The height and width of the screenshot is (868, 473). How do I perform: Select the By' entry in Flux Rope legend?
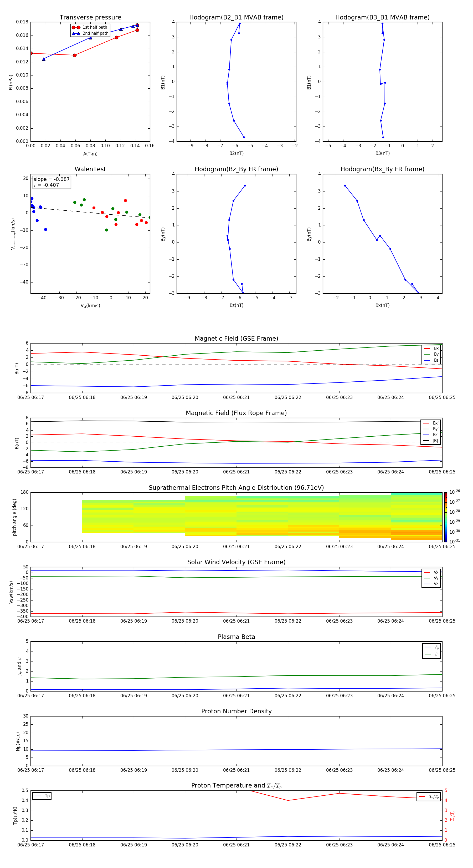tap(431, 429)
